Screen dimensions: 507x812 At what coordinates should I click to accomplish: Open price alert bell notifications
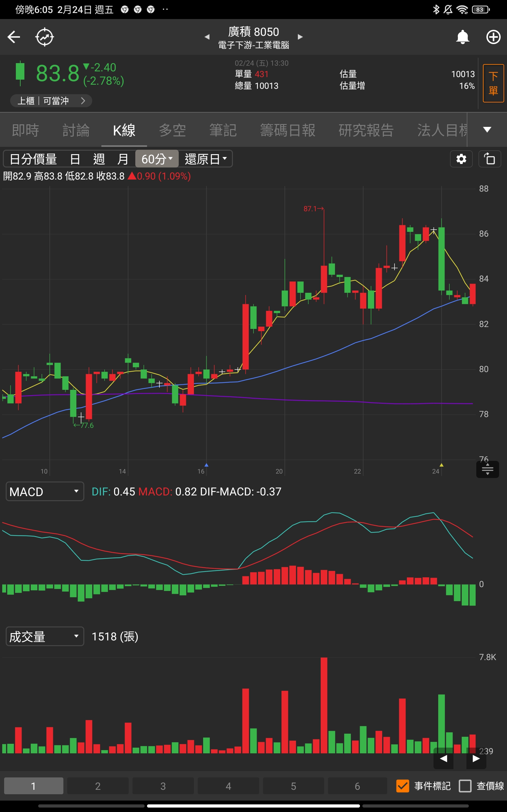pos(462,37)
